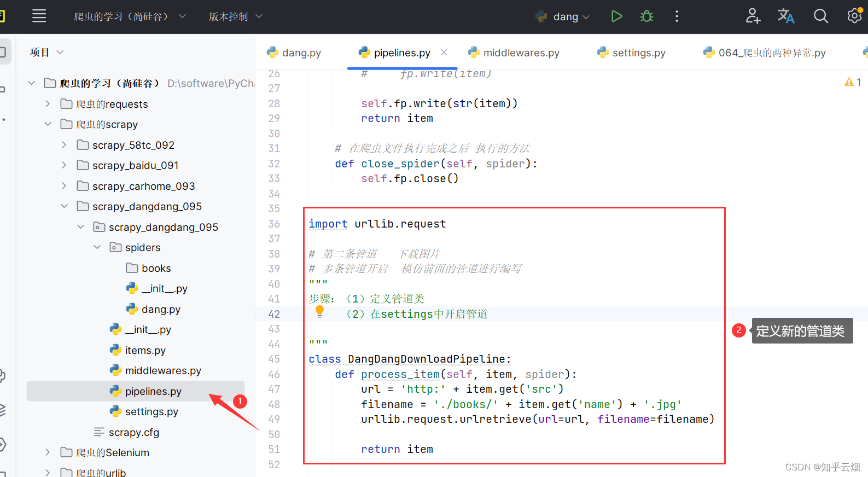This screenshot has height=477, width=868.
Task: Switch to the dang.py editor tab
Action: tap(294, 53)
